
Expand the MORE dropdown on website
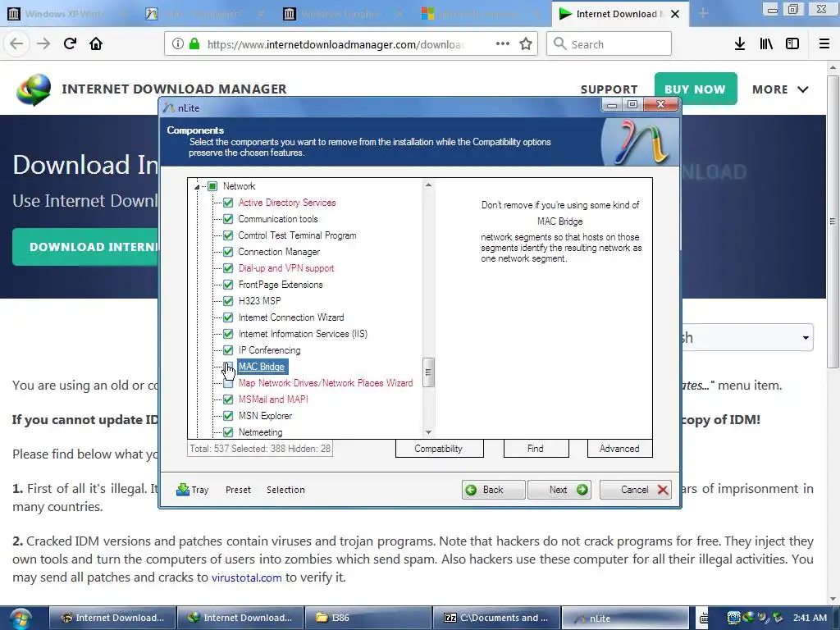(780, 89)
